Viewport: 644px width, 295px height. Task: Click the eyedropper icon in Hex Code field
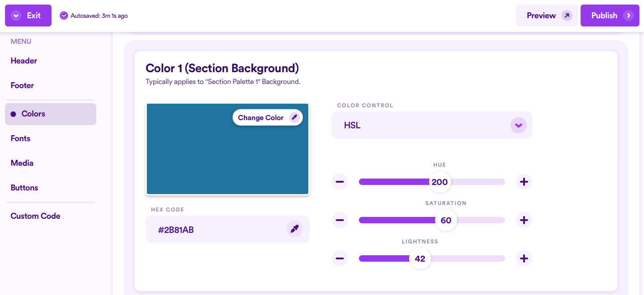pos(295,229)
